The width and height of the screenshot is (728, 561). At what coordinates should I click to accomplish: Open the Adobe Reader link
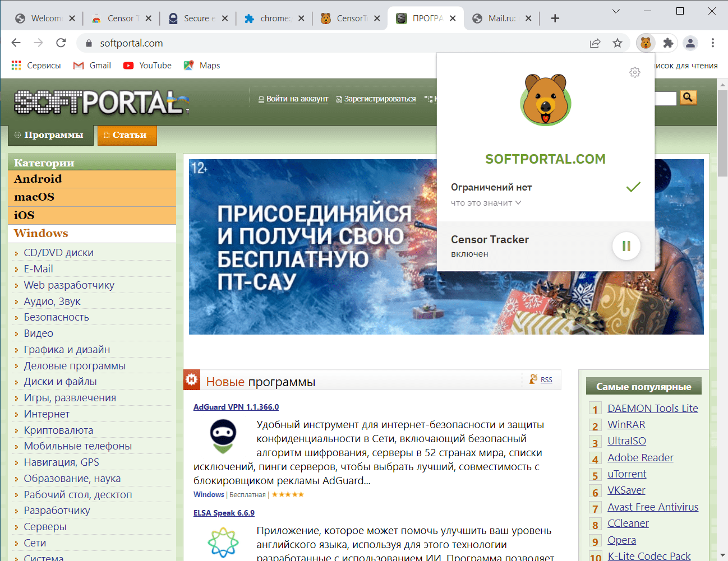click(641, 458)
